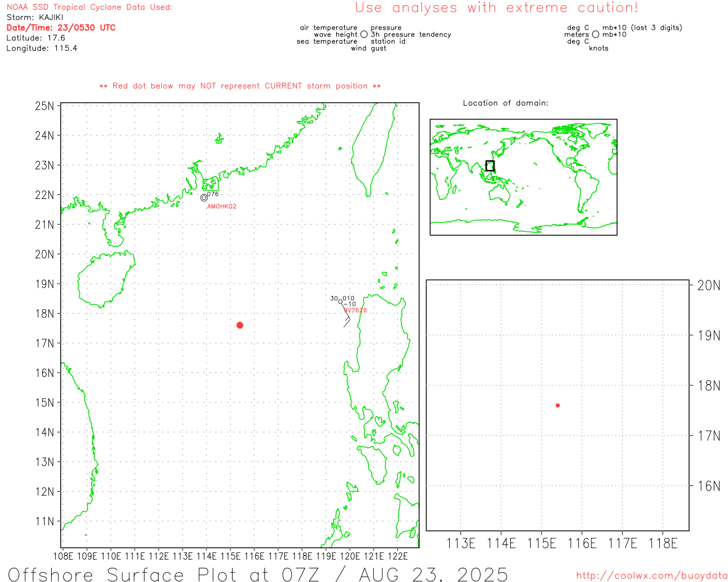Click the world overview map thumbnail
Viewport: 728px width, 582px height.
pyautogui.click(x=523, y=177)
